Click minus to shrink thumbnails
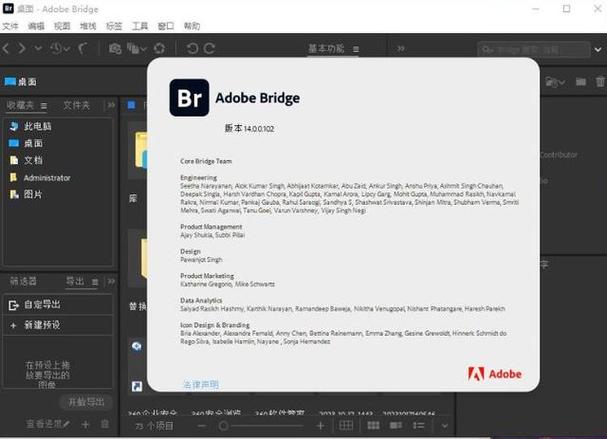This screenshot has height=439, width=607. click(202, 426)
